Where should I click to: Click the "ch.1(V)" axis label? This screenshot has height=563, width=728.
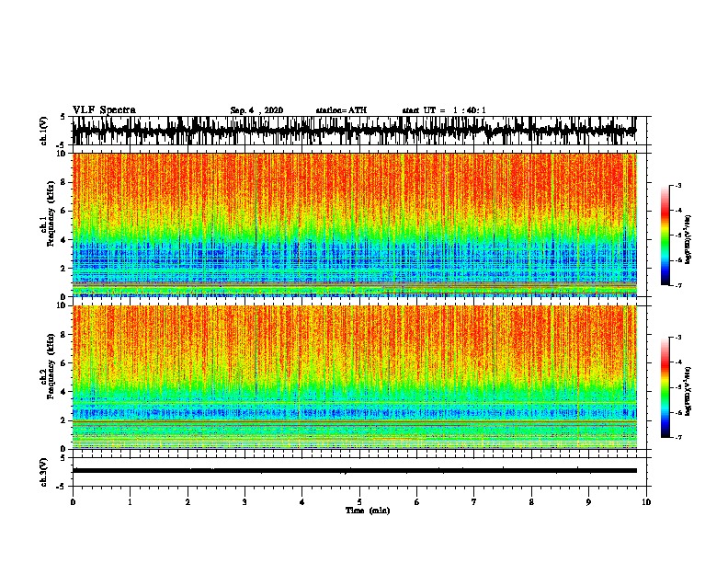coord(43,131)
